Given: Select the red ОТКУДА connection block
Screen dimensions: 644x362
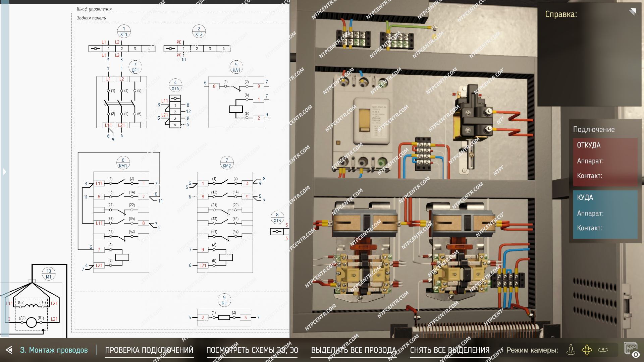Looking at the screenshot, I should pyautogui.click(x=605, y=162).
